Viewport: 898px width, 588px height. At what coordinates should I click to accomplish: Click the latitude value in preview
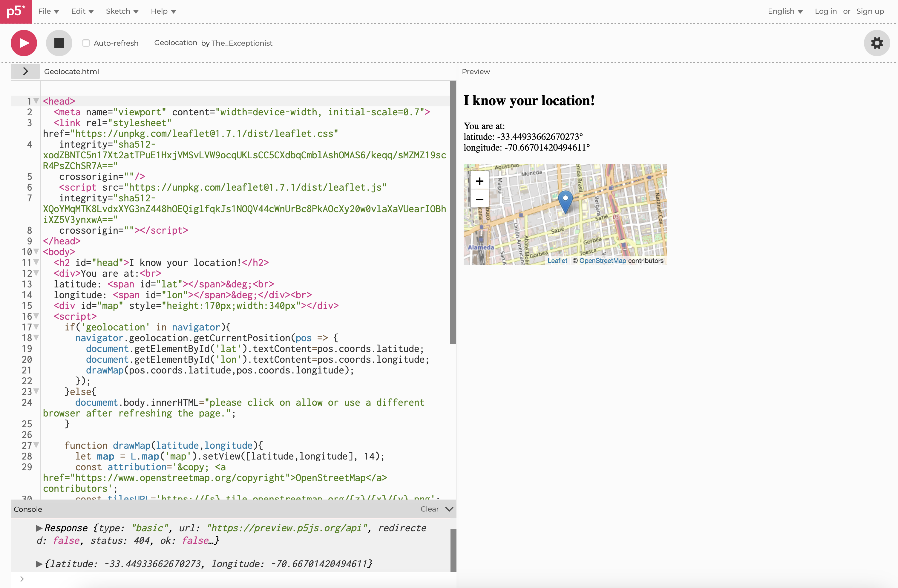click(540, 137)
